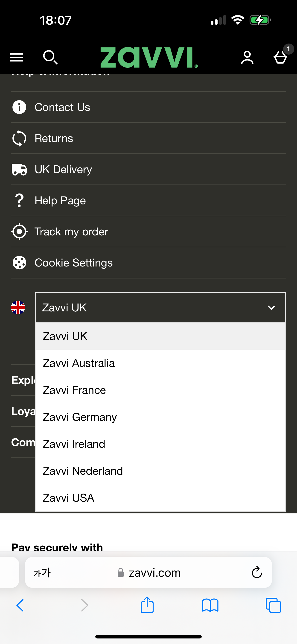The width and height of the screenshot is (297, 644).
Task: Open Cookie Settings
Action: coord(73,263)
